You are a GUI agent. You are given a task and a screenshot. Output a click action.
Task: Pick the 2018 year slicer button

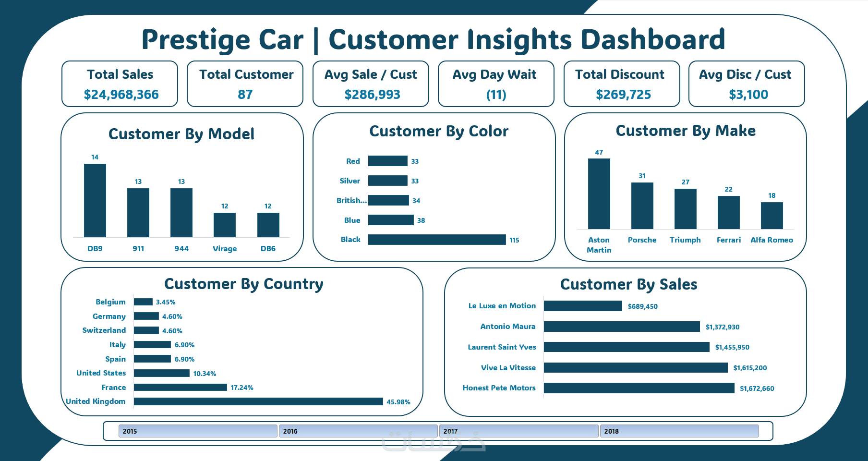coord(679,431)
